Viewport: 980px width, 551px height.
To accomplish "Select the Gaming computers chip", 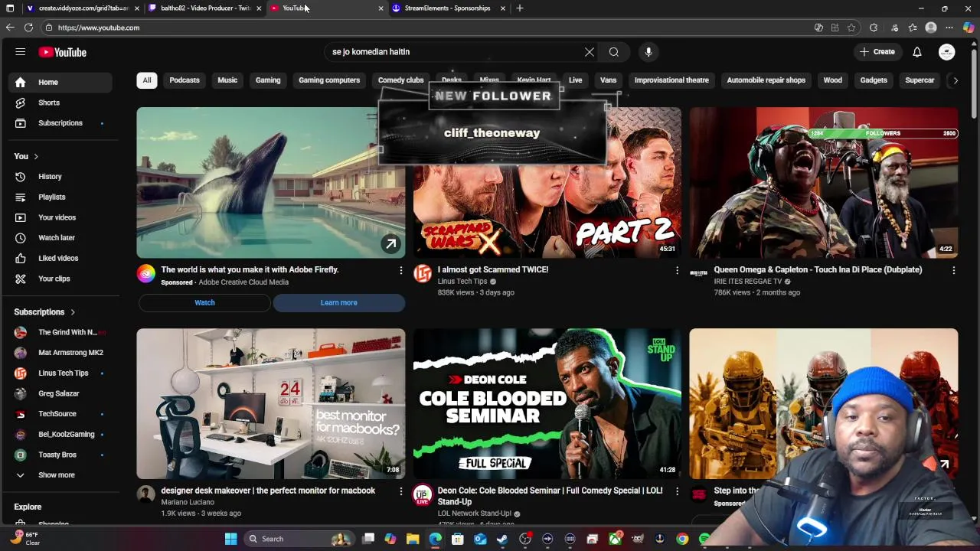I will [329, 80].
